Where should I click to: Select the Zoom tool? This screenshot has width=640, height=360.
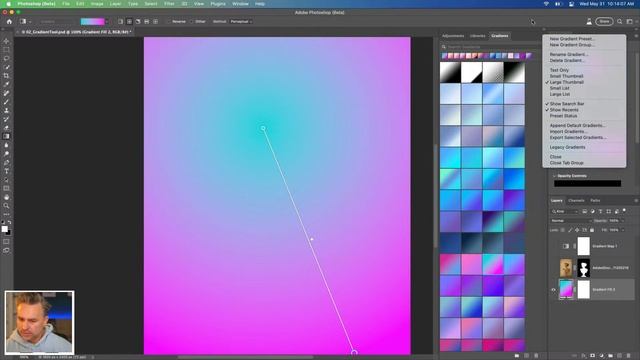(6, 206)
